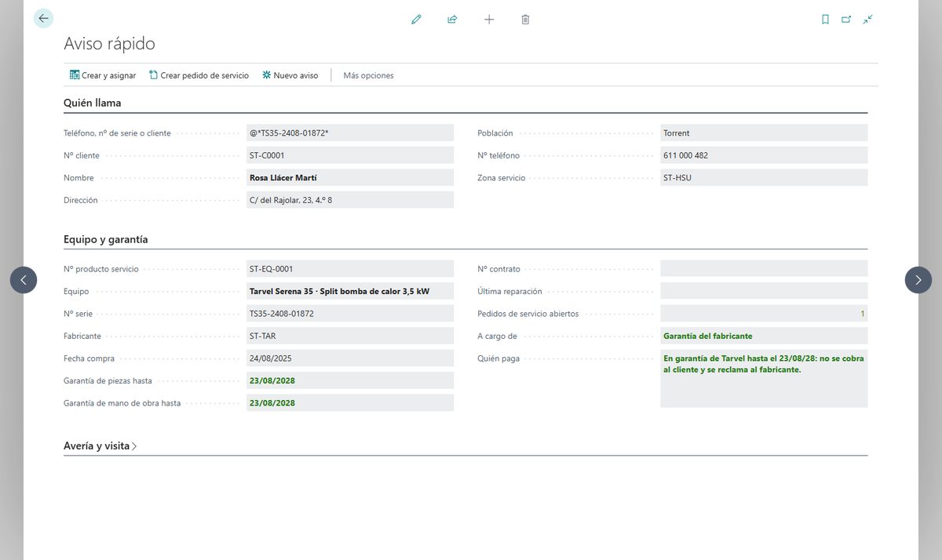The image size is (942, 560).
Task: Click the pencil edit icon
Action: (x=416, y=19)
